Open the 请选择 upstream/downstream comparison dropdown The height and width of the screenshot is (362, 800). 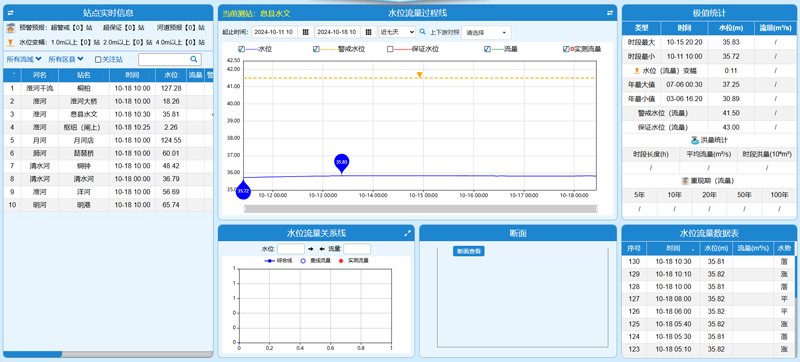coord(486,33)
